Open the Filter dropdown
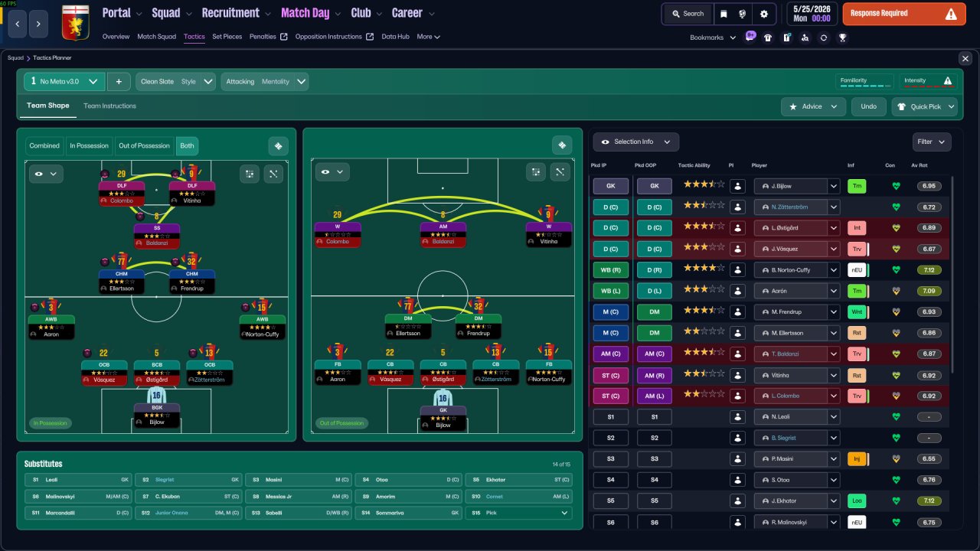 tap(932, 142)
